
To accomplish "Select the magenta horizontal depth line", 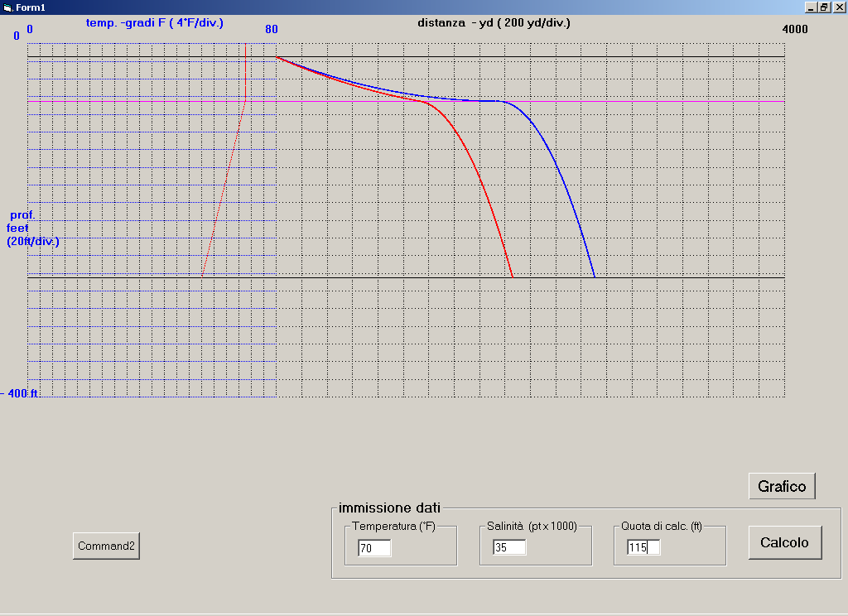I will click(662, 101).
